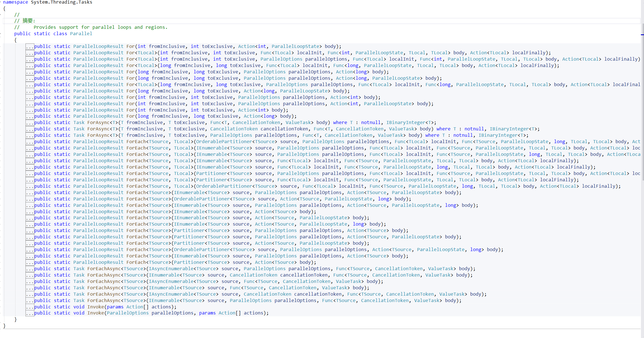Expand region before ForAsync with CancellationToken cancellationToken parameter
This screenshot has width=644, height=338.
point(30,129)
